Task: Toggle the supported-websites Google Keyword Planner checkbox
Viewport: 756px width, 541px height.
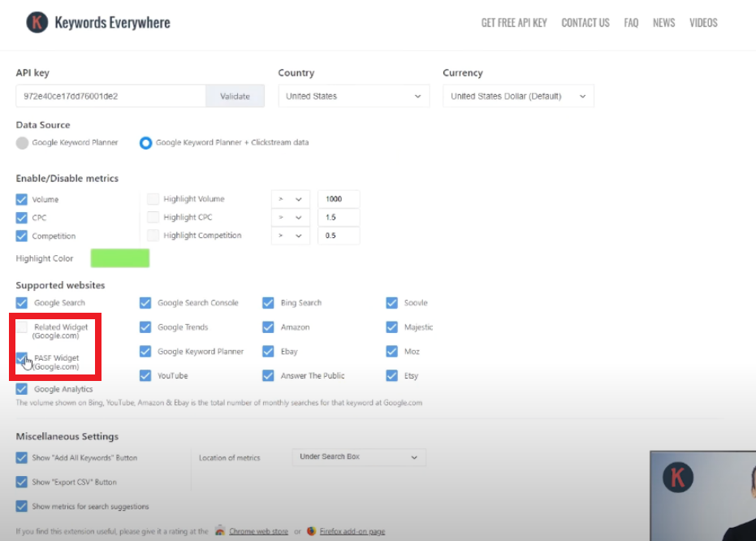Action: (x=145, y=352)
